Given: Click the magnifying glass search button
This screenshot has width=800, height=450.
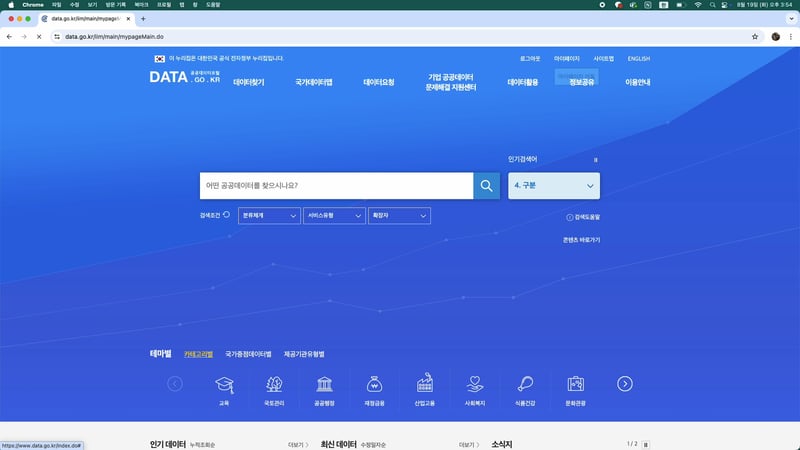Looking at the screenshot, I should [486, 186].
